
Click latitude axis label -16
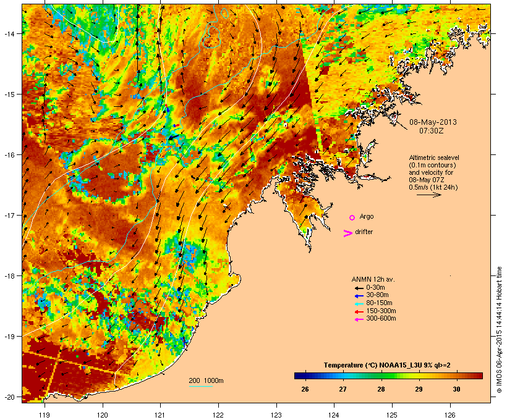(9, 155)
